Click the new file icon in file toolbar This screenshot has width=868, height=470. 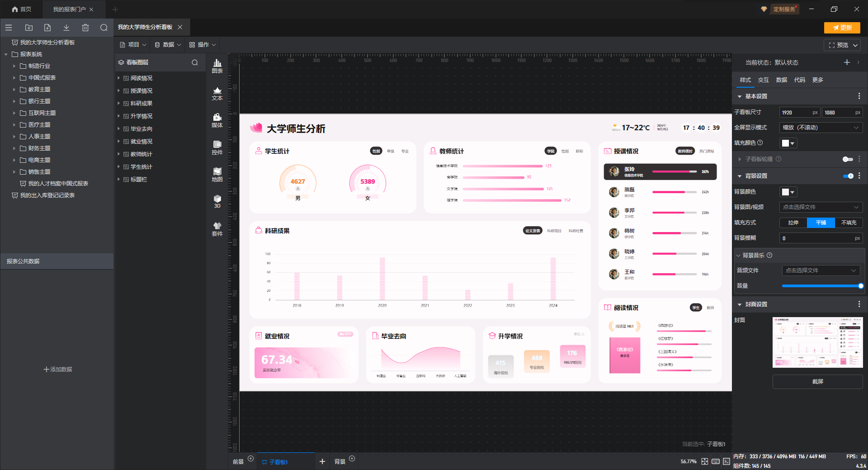pyautogui.click(x=47, y=28)
